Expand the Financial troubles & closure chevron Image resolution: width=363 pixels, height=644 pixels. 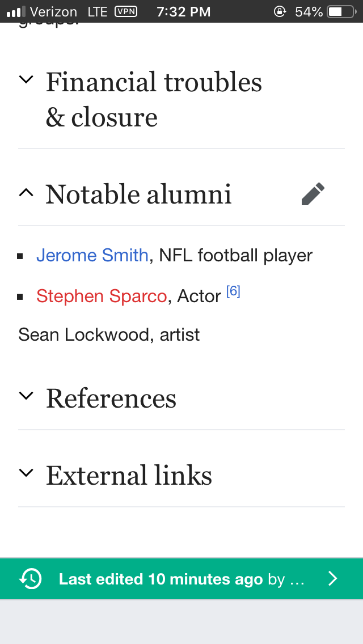tap(26, 79)
